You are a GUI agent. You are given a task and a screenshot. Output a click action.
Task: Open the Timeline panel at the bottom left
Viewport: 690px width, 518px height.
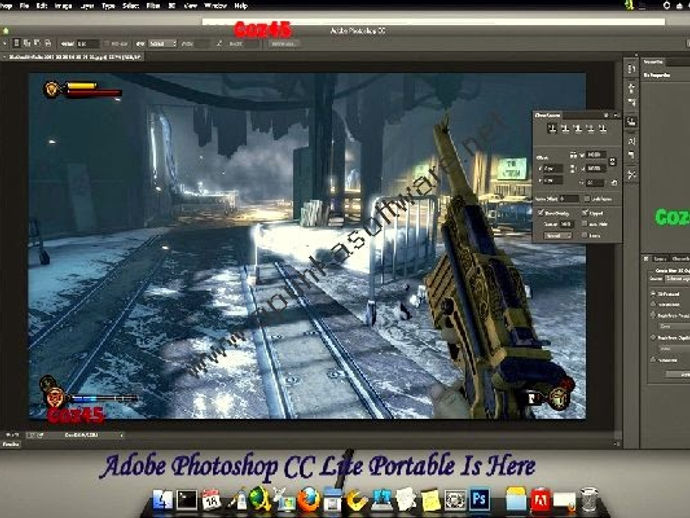11,444
